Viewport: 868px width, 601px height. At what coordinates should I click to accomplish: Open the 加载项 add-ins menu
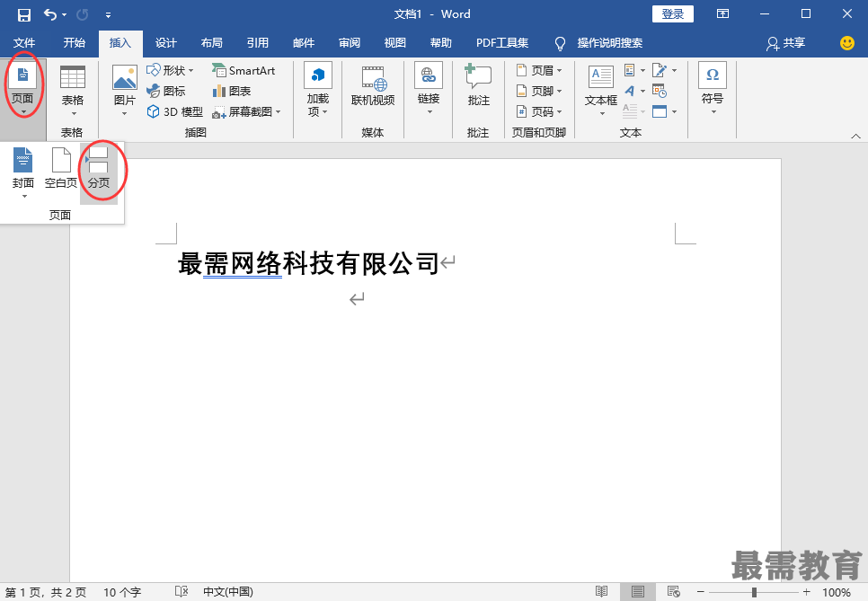tap(318, 90)
